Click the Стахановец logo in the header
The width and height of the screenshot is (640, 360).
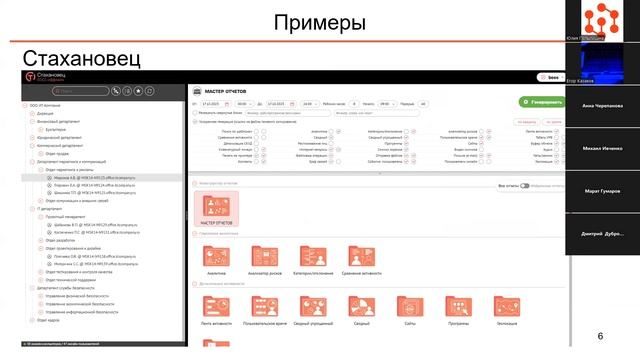(x=45, y=77)
